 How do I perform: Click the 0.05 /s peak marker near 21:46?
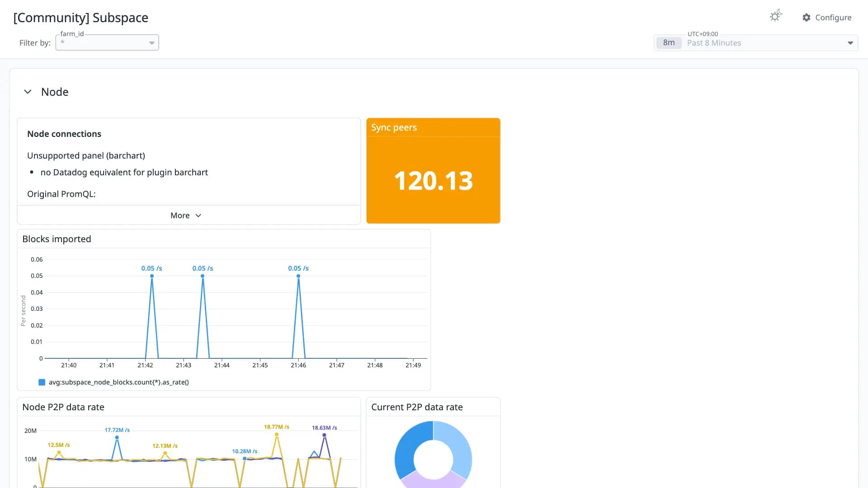pyautogui.click(x=298, y=276)
